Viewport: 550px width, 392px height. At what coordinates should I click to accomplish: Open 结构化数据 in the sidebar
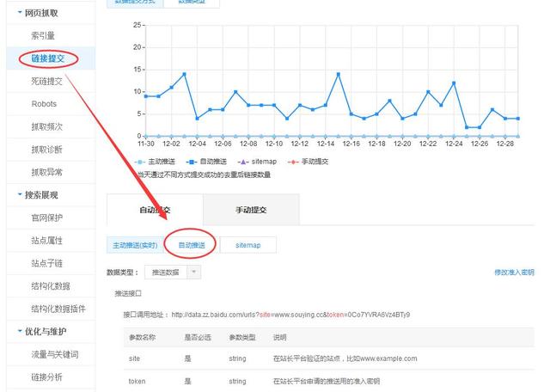coord(51,286)
